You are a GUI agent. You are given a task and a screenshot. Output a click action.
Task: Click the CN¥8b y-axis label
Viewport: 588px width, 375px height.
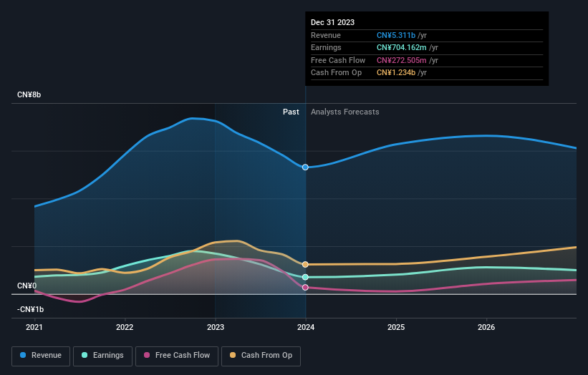29,94
